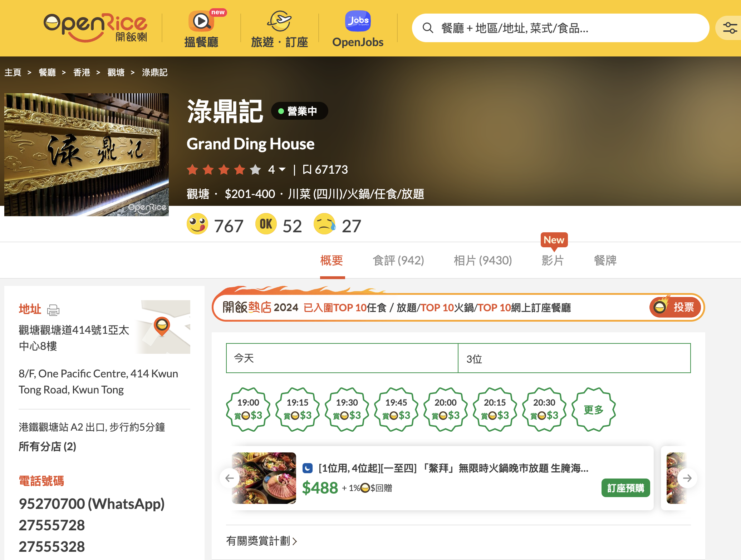Click phone number 27555728
This screenshot has width=741, height=560.
[x=52, y=525]
